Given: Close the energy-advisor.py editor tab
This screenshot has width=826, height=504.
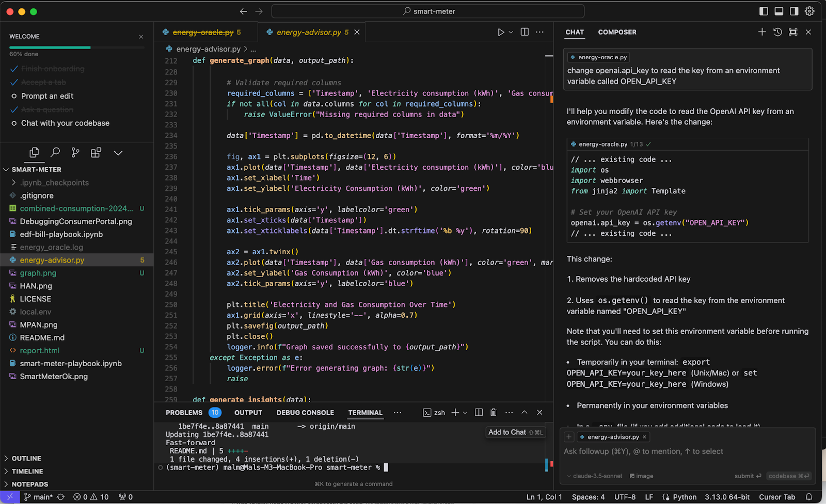Looking at the screenshot, I should (x=357, y=32).
